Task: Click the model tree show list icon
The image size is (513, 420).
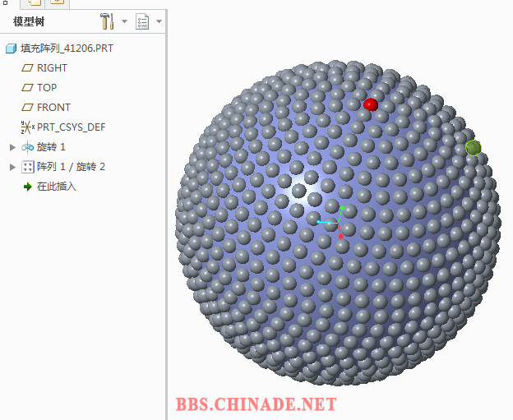Action: [x=142, y=21]
